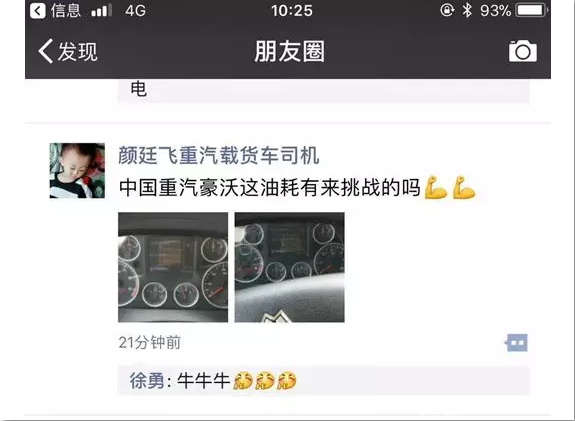The width and height of the screenshot is (575, 421).
Task: Tap the rotation lock status icon
Action: pos(447,10)
